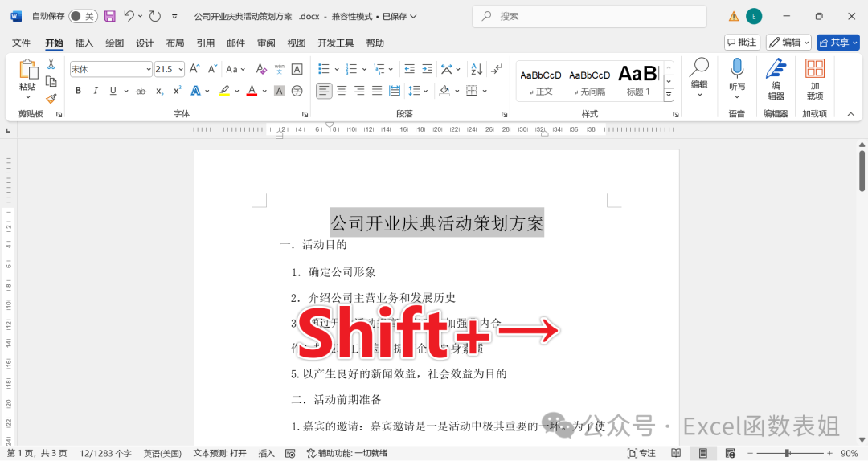The width and height of the screenshot is (868, 461).
Task: Apply strikethrough formatting
Action: tap(141, 91)
